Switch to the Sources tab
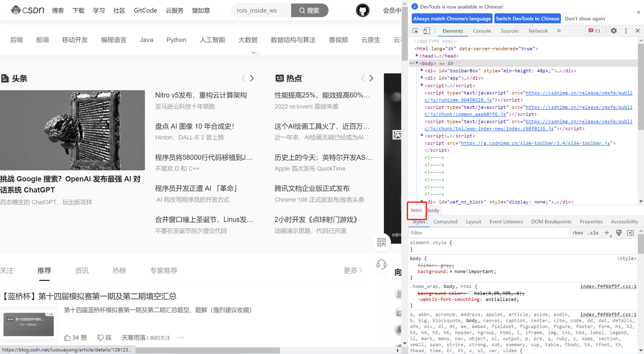 [510, 31]
